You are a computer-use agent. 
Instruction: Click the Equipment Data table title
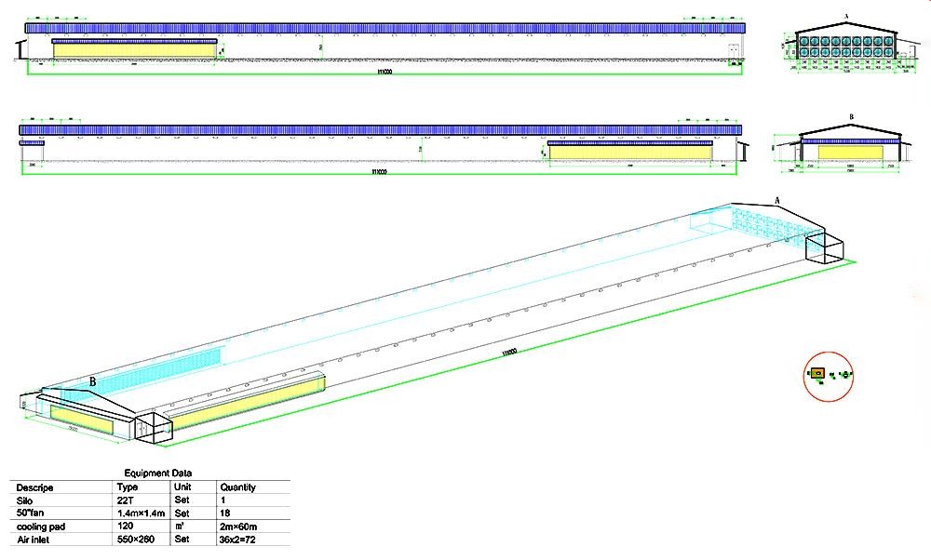click(x=158, y=473)
